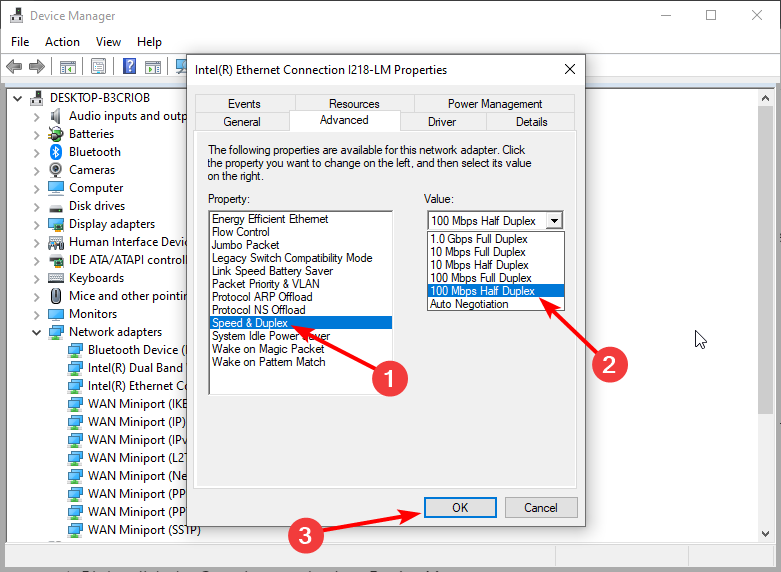The height and width of the screenshot is (572, 781).
Task: Open the View menu
Action: [108, 42]
